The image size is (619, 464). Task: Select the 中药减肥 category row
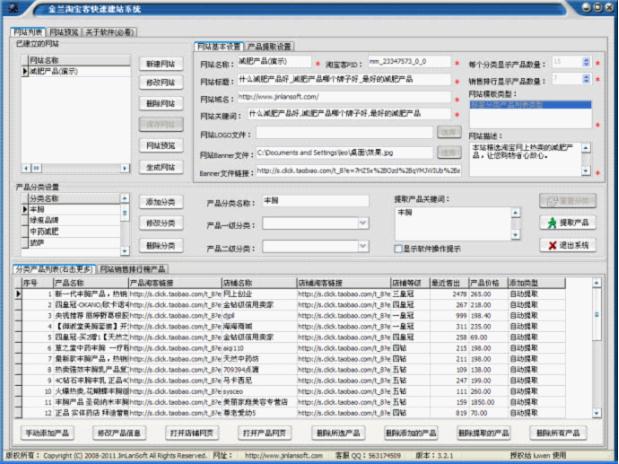click(x=74, y=231)
